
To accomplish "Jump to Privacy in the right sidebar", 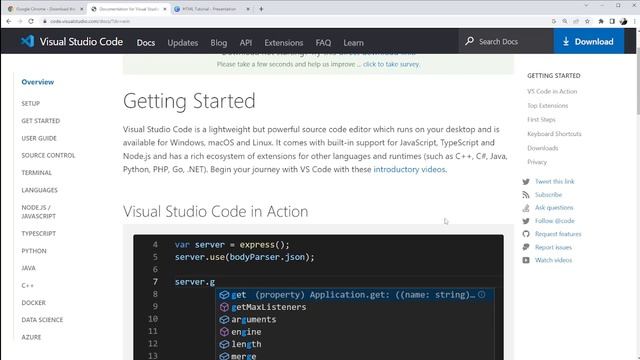I will coord(537,162).
